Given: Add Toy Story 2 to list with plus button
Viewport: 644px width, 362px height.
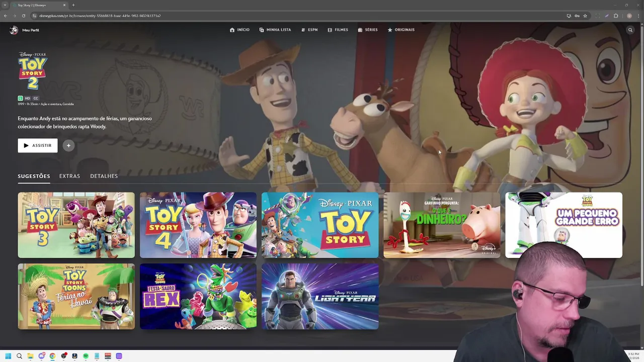Looking at the screenshot, I should coord(68,145).
